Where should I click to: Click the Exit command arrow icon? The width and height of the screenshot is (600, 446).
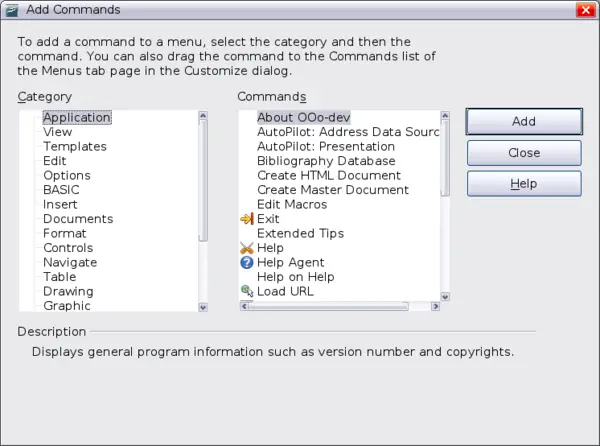[x=247, y=219]
